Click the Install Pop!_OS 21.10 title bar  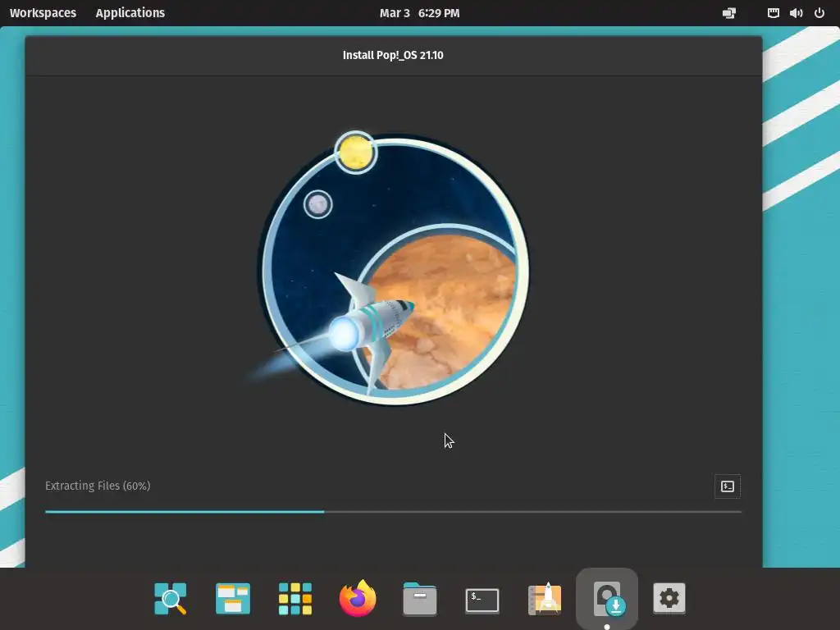point(393,55)
